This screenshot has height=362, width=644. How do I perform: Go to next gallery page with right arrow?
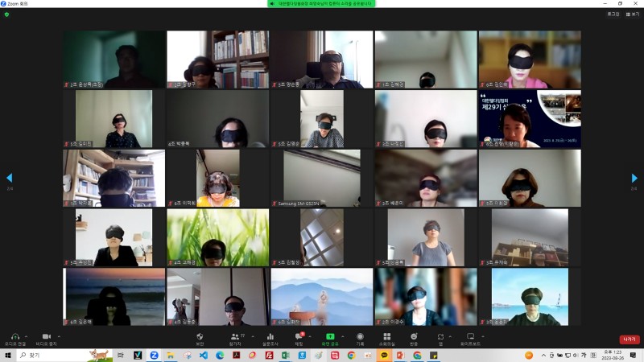634,178
